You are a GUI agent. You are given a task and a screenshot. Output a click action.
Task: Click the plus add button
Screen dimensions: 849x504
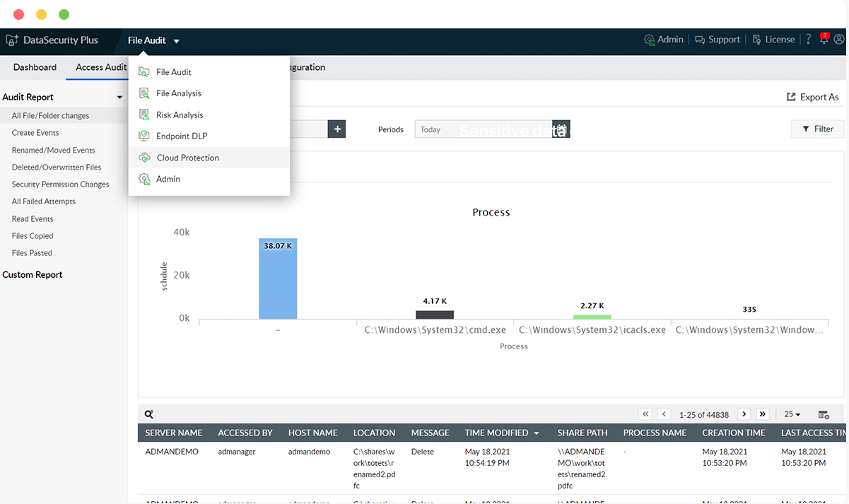click(337, 129)
